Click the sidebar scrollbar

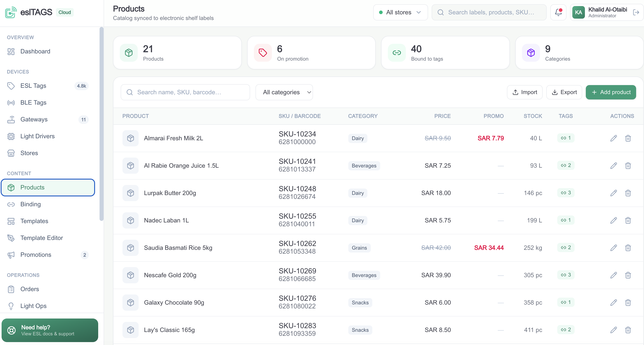click(x=101, y=124)
